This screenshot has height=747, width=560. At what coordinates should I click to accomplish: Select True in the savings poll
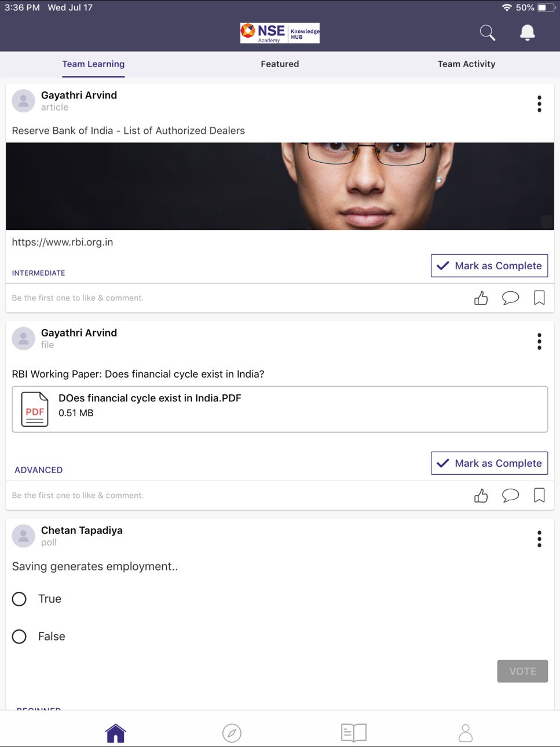[x=19, y=599]
